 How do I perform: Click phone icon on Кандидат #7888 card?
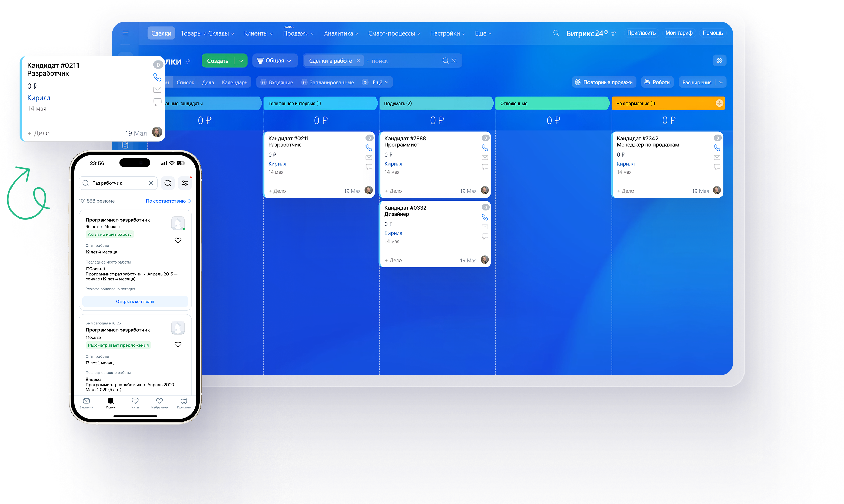click(x=485, y=148)
